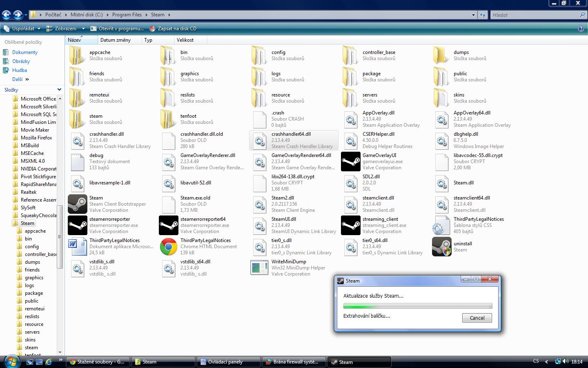Click the help question mark icon

coord(581,29)
